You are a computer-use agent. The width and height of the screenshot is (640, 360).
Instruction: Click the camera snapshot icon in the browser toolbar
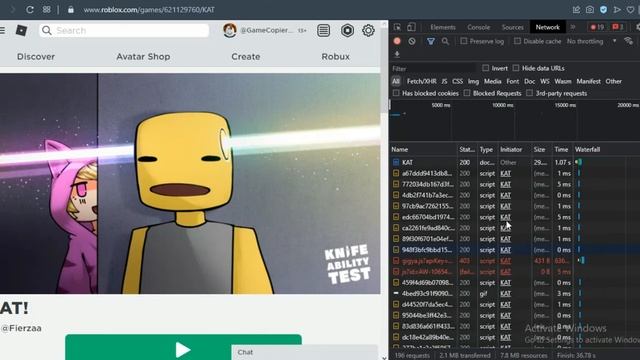[x=590, y=9]
